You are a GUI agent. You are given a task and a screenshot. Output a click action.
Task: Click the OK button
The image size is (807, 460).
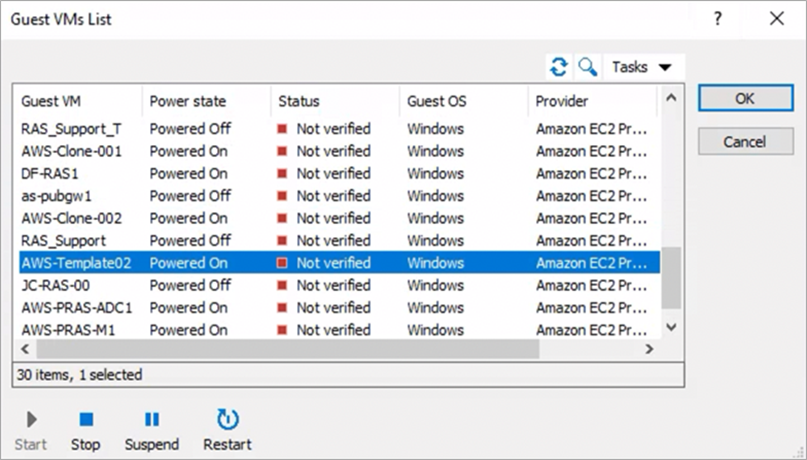click(745, 98)
